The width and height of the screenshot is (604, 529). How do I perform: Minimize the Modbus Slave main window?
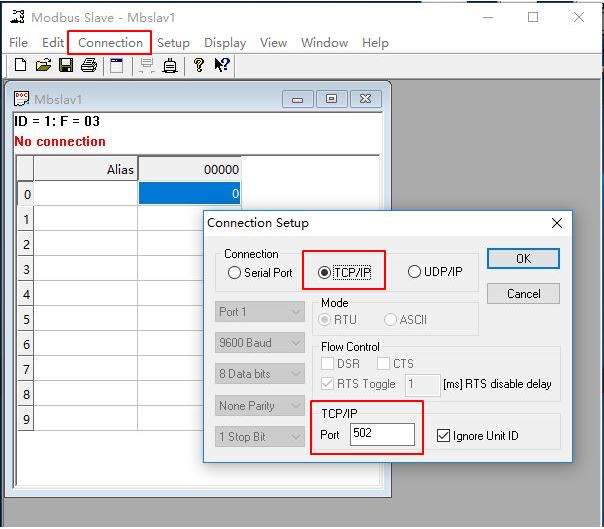pyautogui.click(x=488, y=17)
